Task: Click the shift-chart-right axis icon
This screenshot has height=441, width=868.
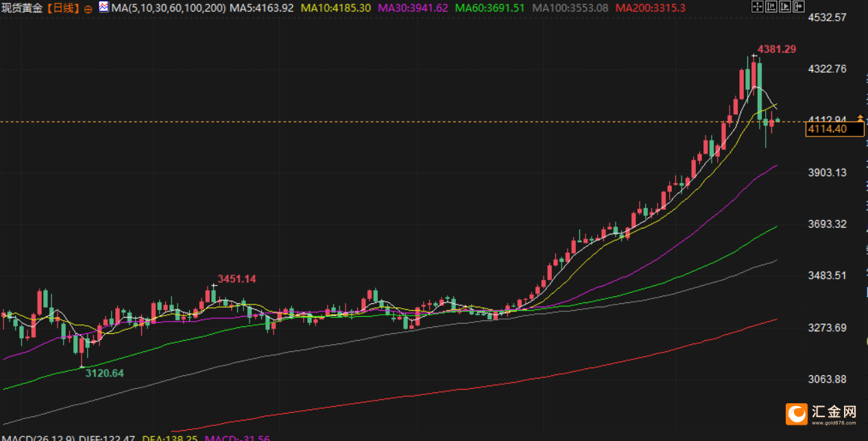Action: point(785,7)
